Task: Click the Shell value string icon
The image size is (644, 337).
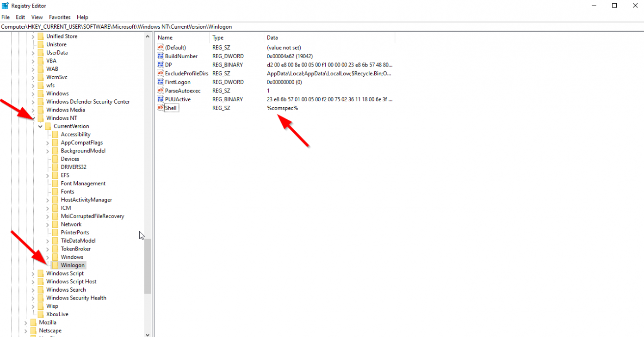Action: [x=161, y=108]
